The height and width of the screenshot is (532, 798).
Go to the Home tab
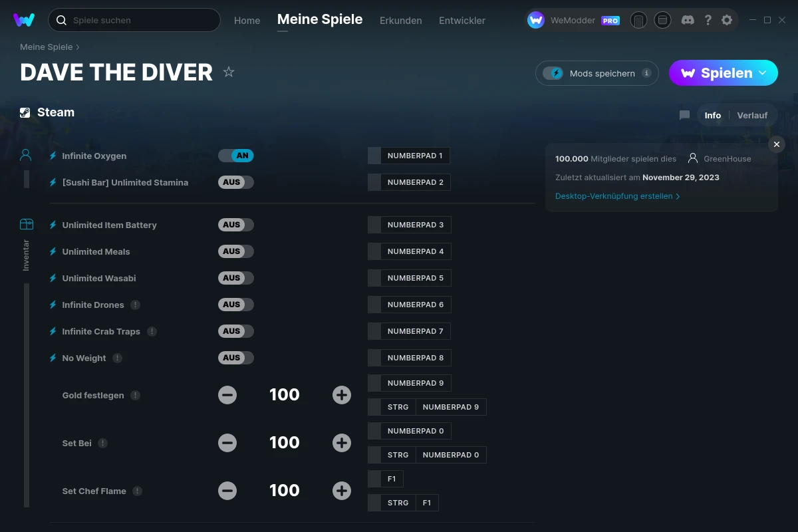coord(247,21)
